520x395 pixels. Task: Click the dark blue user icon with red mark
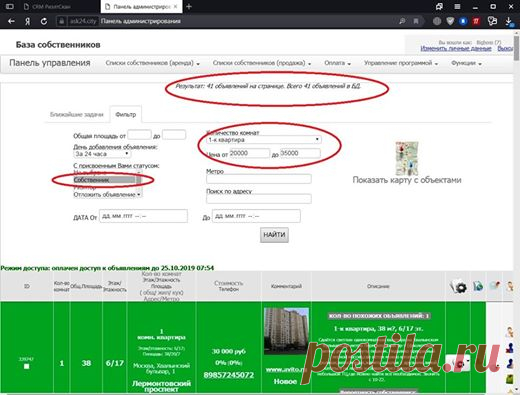(510, 348)
